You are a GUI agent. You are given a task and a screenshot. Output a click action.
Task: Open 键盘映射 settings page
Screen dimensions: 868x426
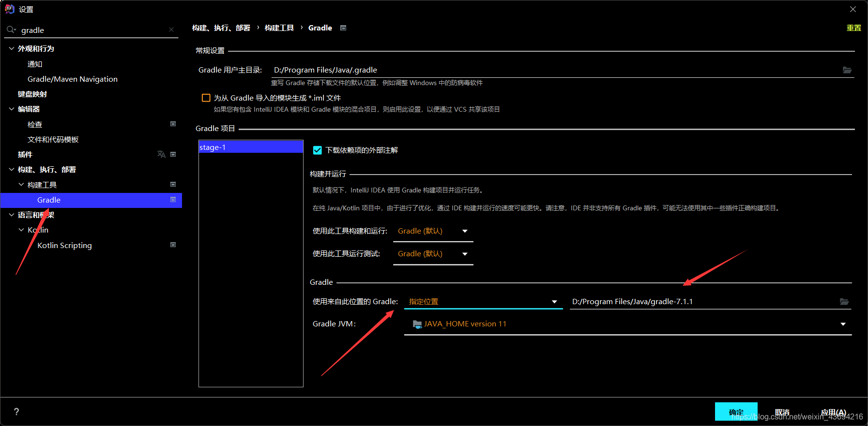pyautogui.click(x=32, y=94)
